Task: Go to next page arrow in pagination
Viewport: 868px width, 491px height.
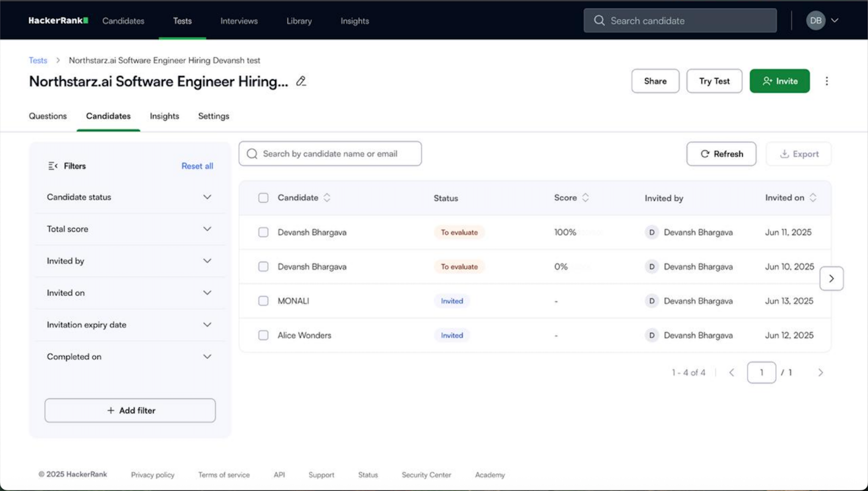Action: (821, 373)
